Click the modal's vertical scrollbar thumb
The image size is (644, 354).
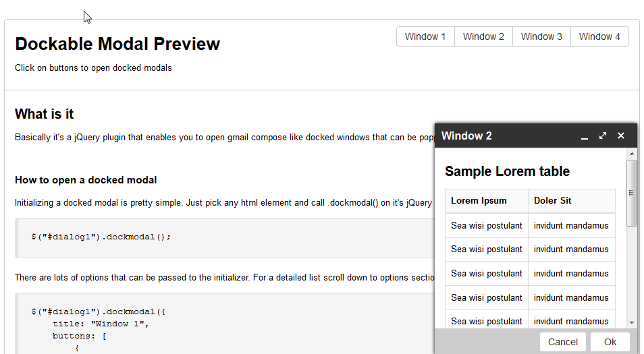click(632, 192)
